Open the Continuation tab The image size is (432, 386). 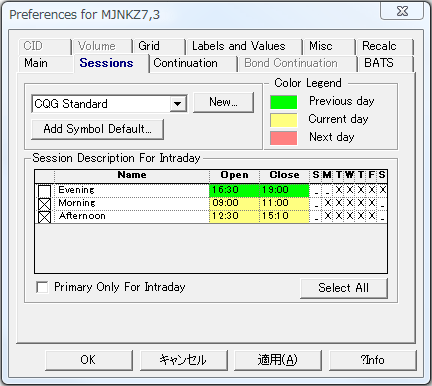(185, 63)
